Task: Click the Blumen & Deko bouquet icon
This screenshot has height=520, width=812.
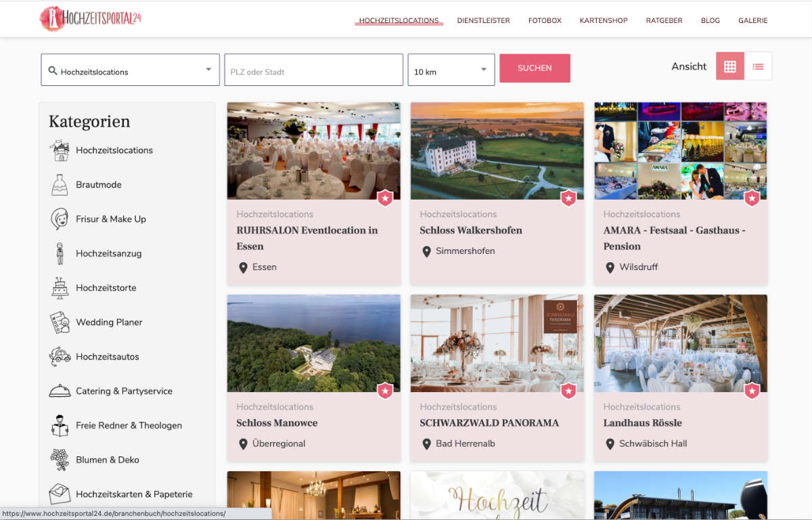Action: (60, 460)
